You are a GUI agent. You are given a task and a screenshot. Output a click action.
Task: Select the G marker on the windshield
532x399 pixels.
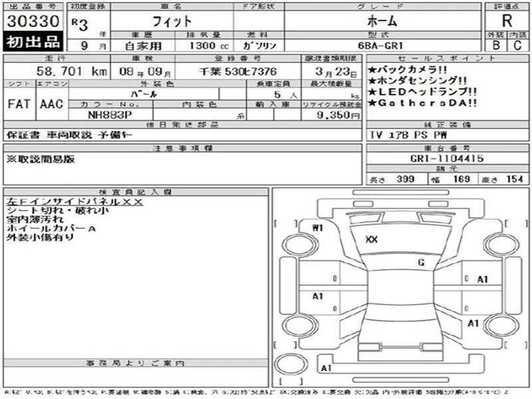click(420, 263)
